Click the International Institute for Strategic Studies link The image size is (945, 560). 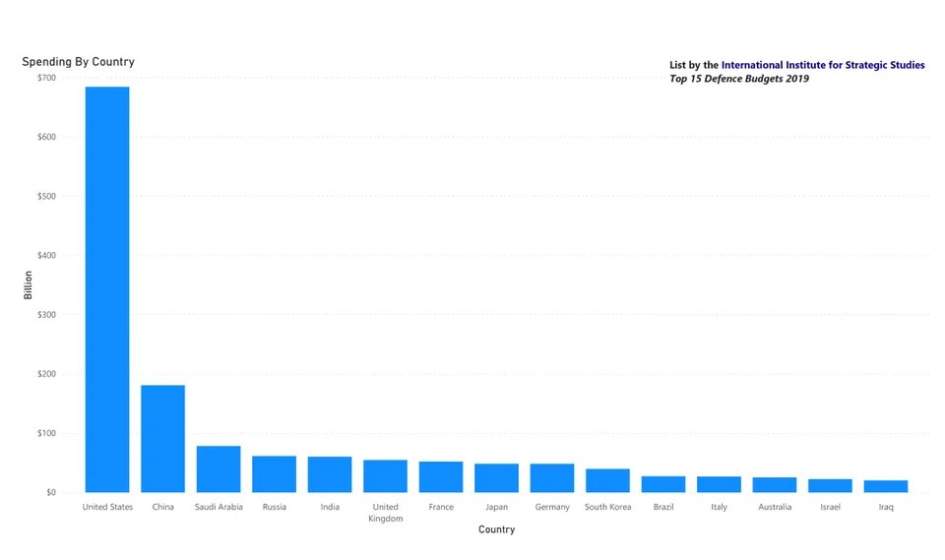[x=823, y=65]
